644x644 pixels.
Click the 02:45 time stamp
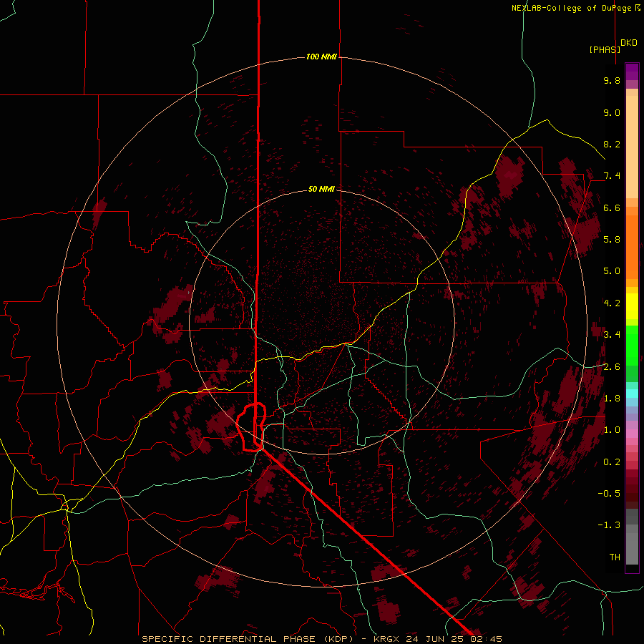point(487,639)
